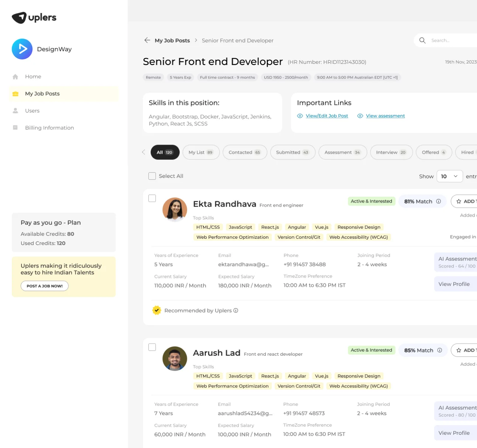Click the Uplers logo at the top left

(33, 17)
